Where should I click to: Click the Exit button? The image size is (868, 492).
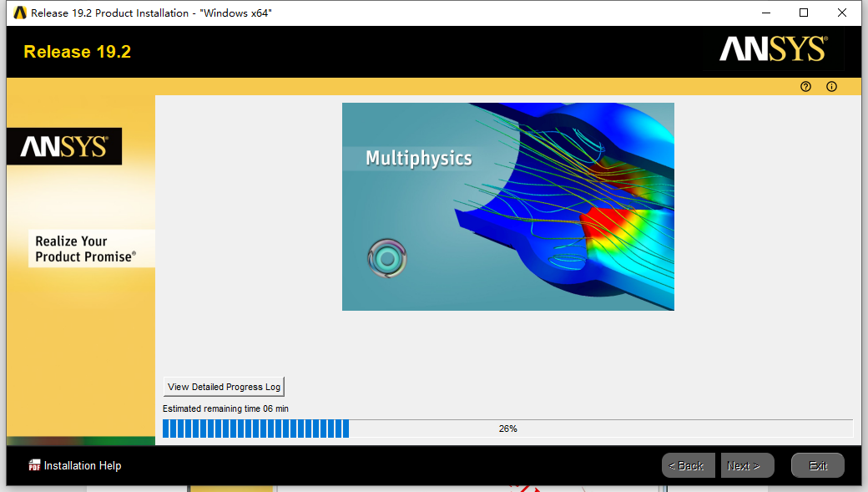(817, 465)
